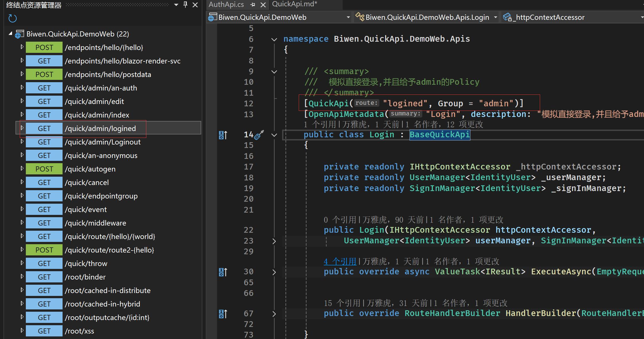
Task: Open the _httpContextAccessor member dropdown
Action: 642,17
